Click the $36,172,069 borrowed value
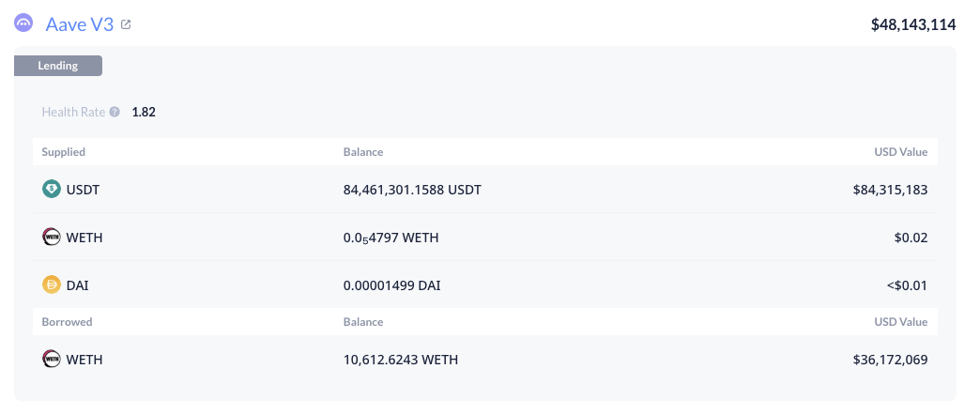This screenshot has height=415, width=980. (890, 360)
